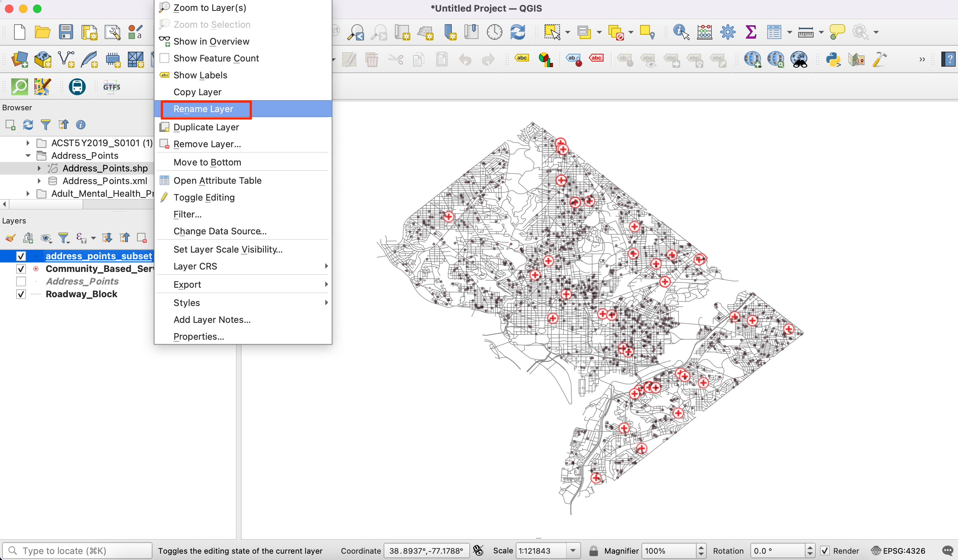Click the GTFS plugin icon
This screenshot has width=958, height=560.
111,87
